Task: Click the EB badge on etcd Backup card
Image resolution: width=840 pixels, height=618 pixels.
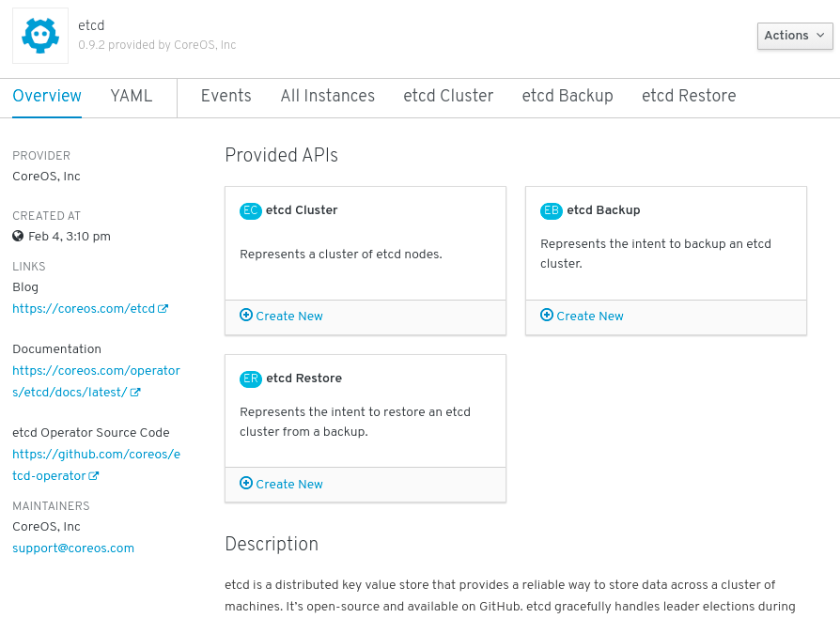Action: click(552, 210)
